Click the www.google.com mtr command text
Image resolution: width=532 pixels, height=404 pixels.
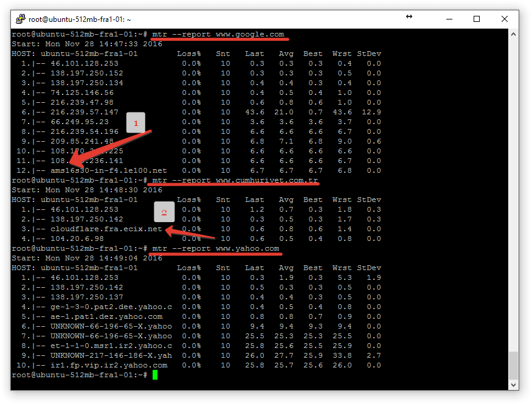(x=218, y=34)
